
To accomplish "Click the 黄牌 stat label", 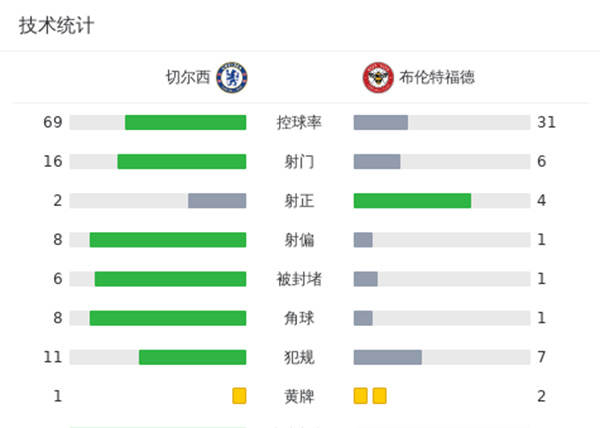I will [299, 396].
